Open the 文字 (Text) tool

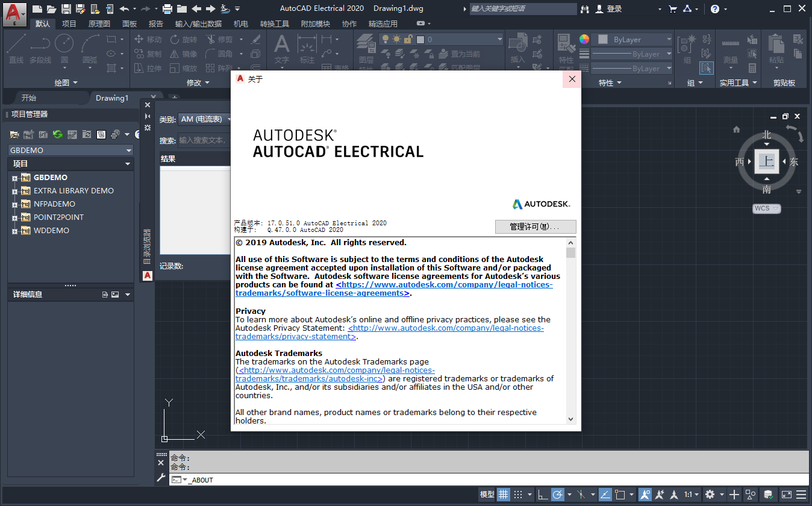[x=281, y=48]
